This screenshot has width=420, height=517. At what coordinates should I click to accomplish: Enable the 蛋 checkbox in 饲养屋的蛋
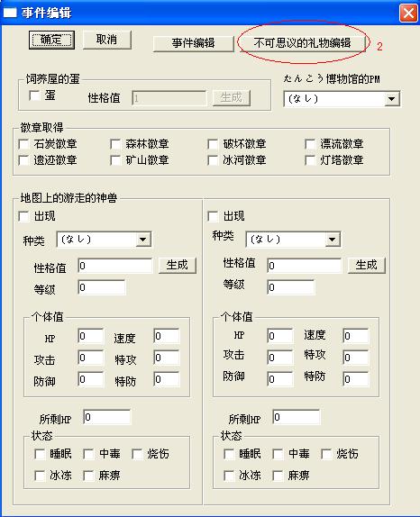pyautogui.click(x=34, y=95)
